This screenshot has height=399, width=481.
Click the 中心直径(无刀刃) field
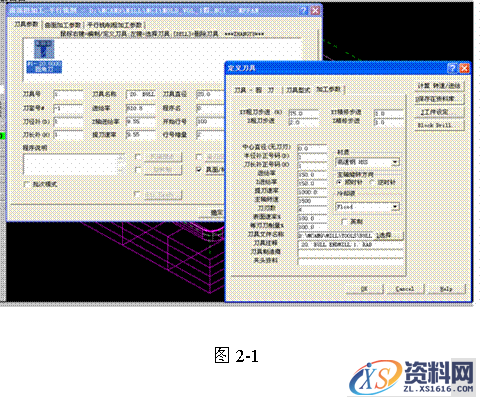tap(312, 148)
